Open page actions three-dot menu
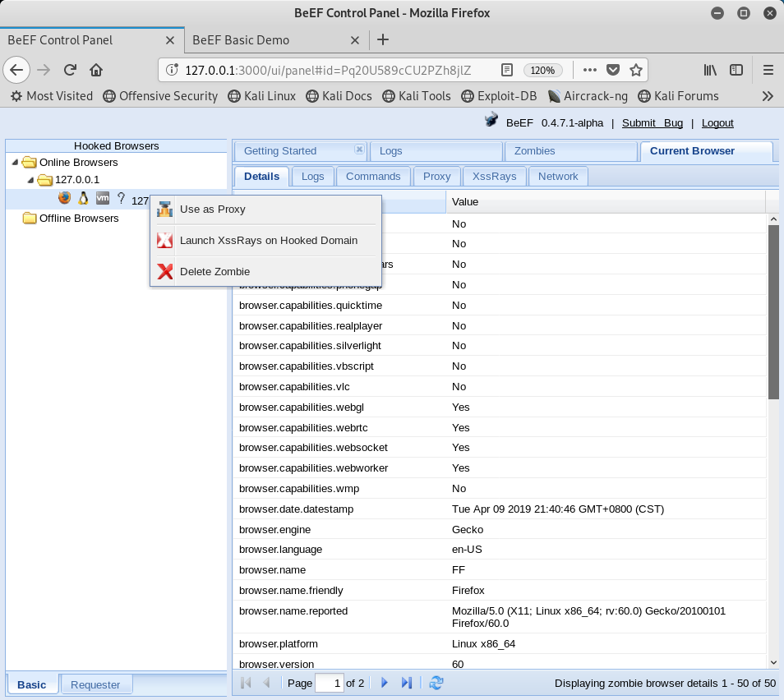The image size is (784, 700). coord(589,70)
